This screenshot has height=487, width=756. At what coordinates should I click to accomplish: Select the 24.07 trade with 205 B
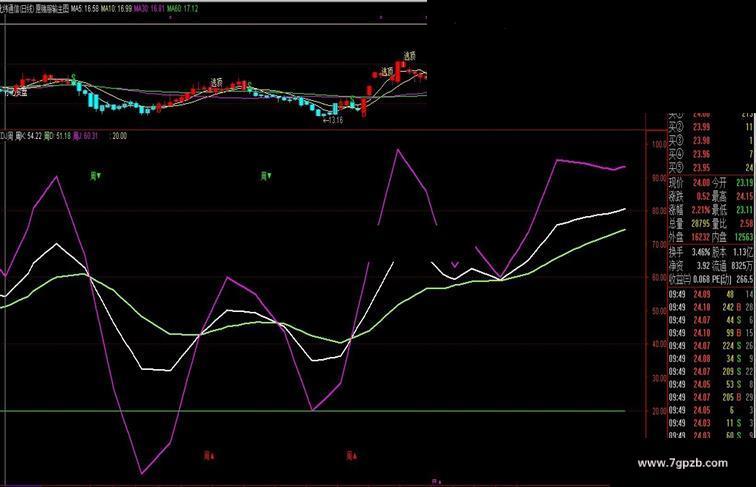[x=712, y=397]
